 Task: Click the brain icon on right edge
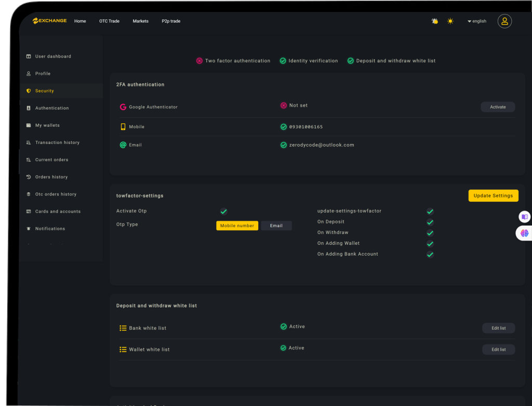coord(524,233)
